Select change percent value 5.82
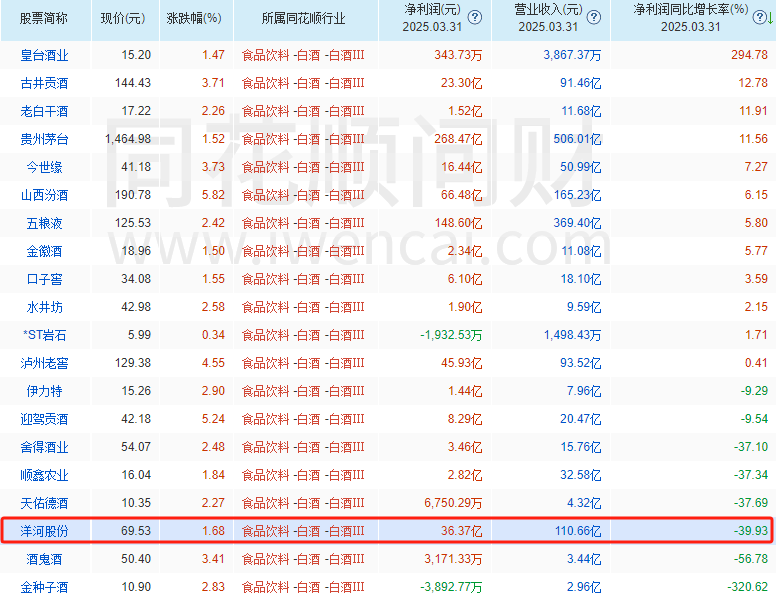This screenshot has height=600, width=777. 213,195
